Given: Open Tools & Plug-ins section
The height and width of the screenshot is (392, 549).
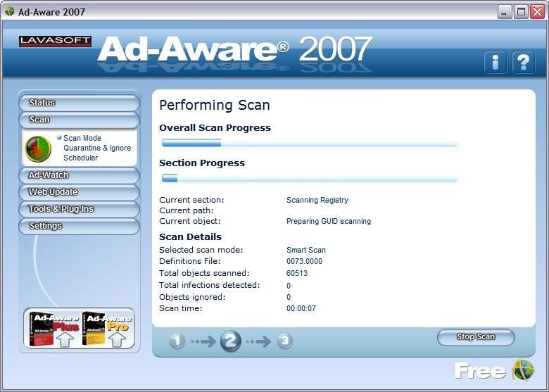Looking at the screenshot, I should pyautogui.click(x=79, y=209).
